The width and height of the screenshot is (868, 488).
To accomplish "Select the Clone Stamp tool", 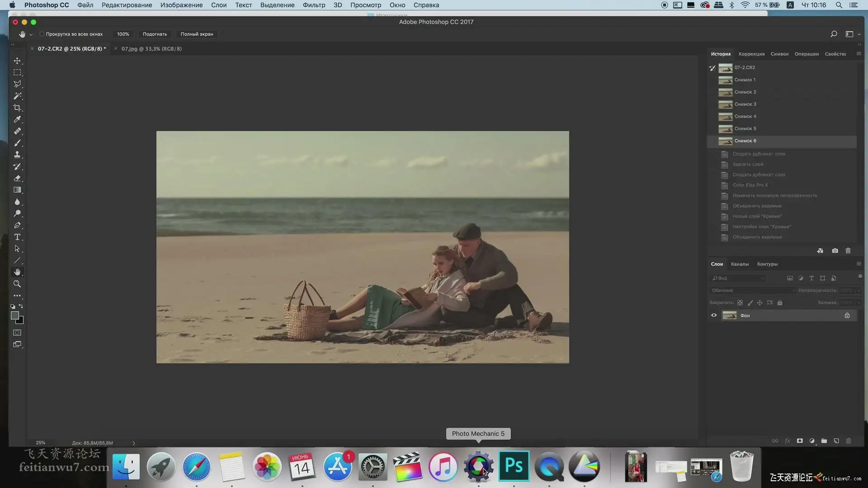I will pos(17,155).
